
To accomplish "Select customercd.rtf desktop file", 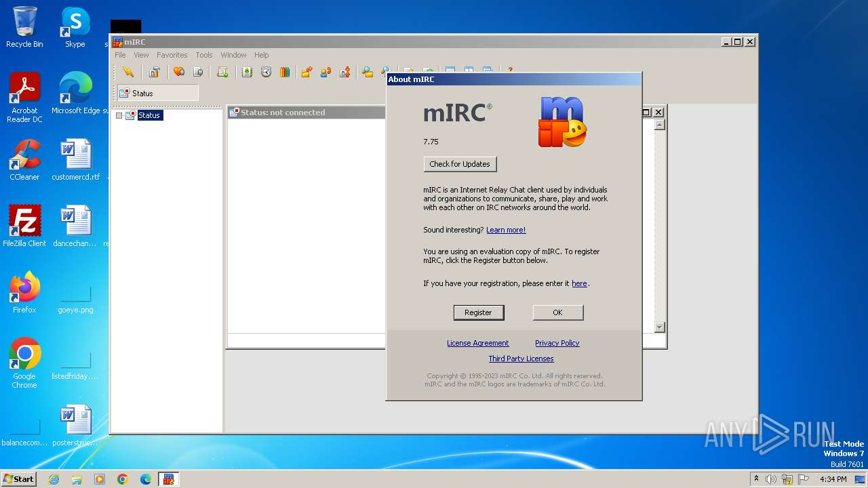I will 75,160.
